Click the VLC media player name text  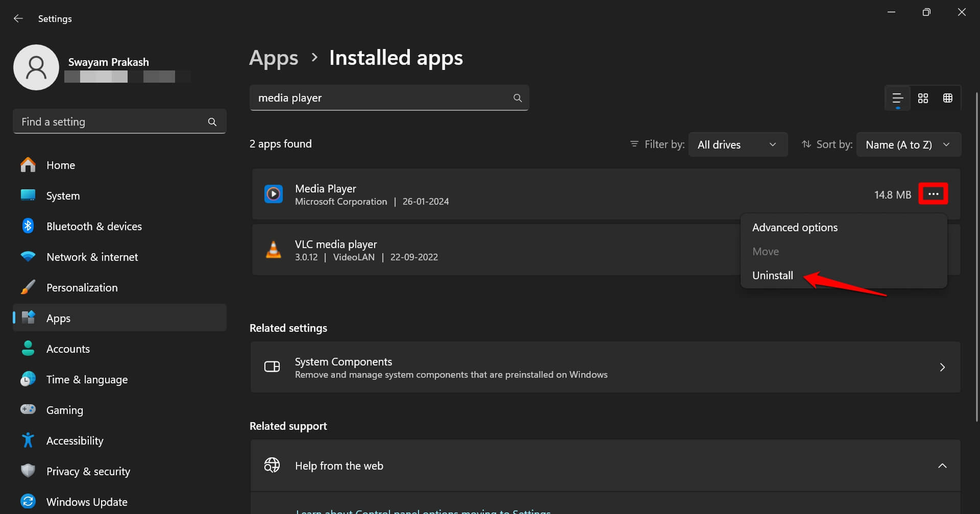pyautogui.click(x=336, y=244)
